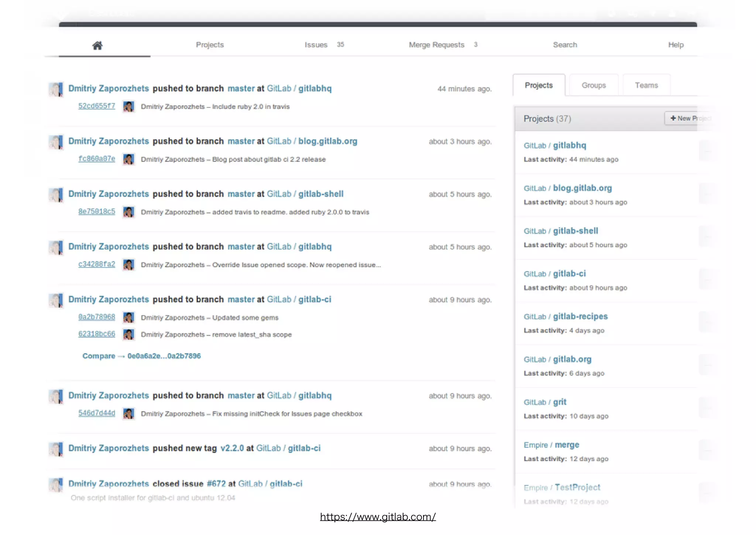Click committer avatar beside commit 62318bc66
The width and height of the screenshot is (756, 535).
coord(128,335)
